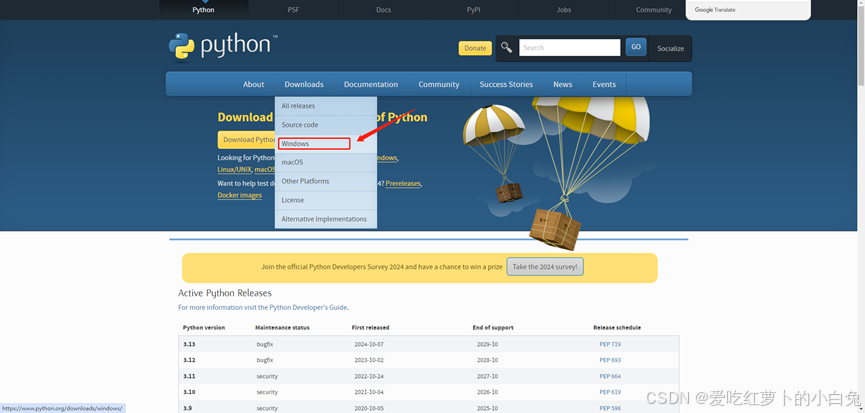Open the Docker images link

239,195
